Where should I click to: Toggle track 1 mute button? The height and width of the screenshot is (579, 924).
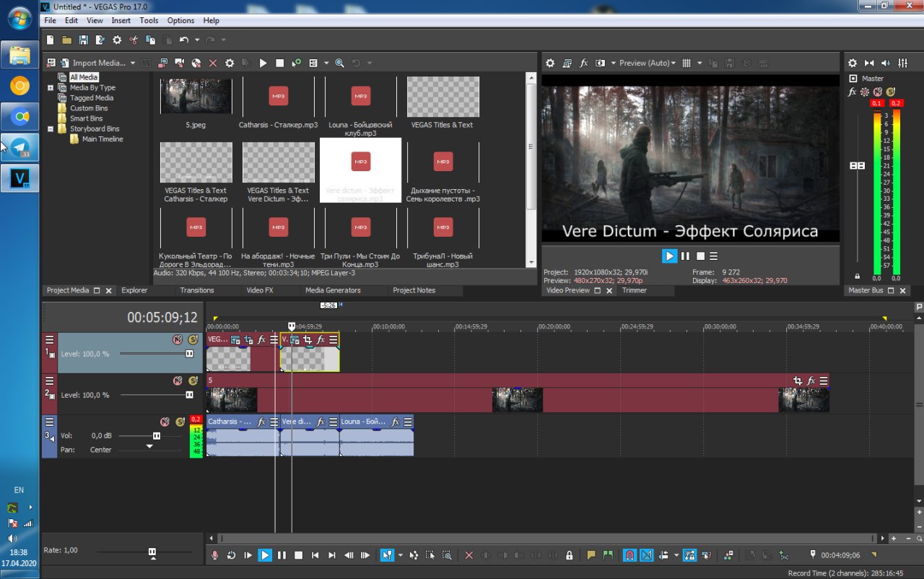tap(178, 339)
